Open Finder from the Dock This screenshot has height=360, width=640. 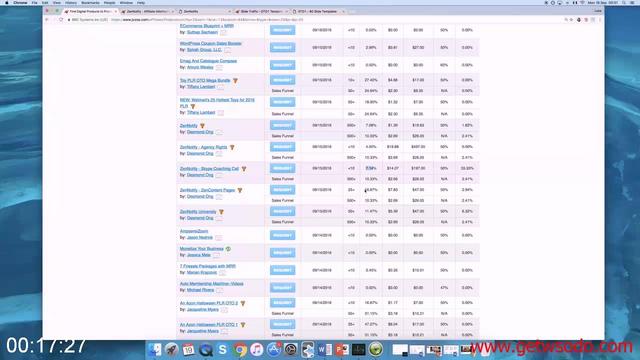(155, 349)
